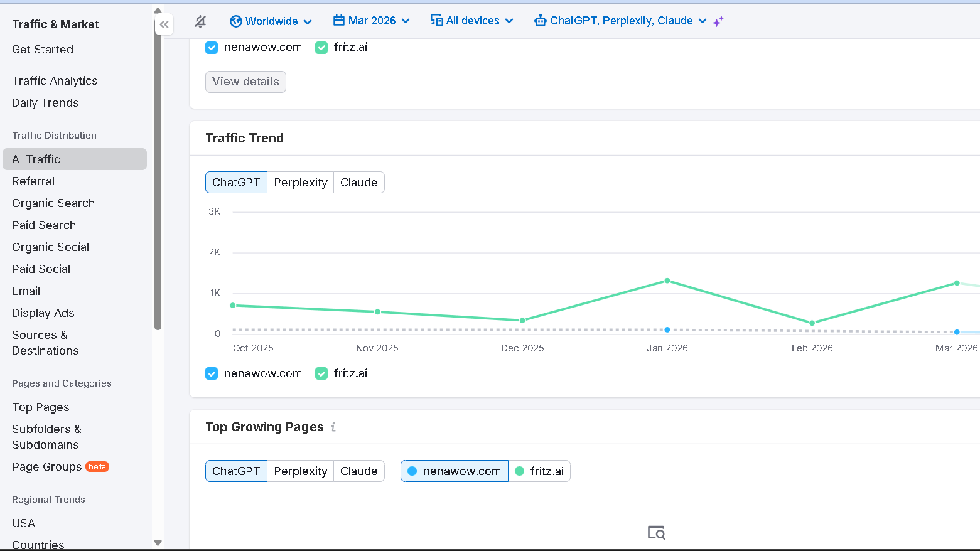
Task: Click the devices icon beside All devices
Action: point(437,21)
